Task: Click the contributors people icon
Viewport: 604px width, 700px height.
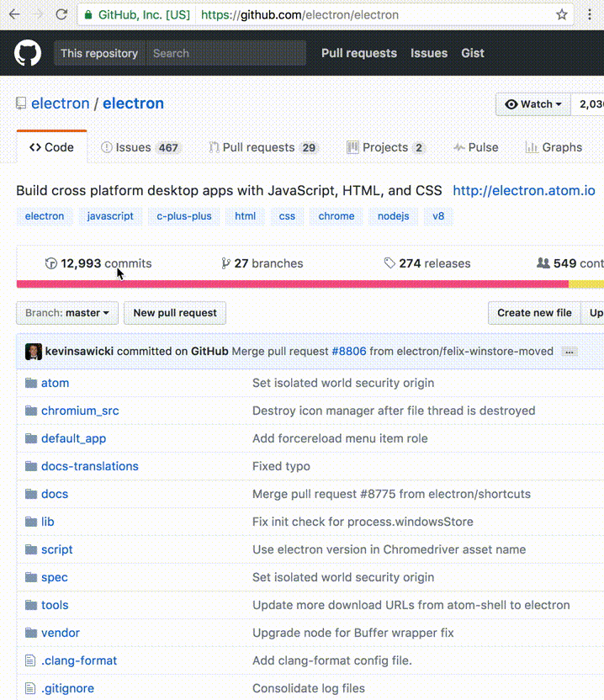Action: [543, 263]
